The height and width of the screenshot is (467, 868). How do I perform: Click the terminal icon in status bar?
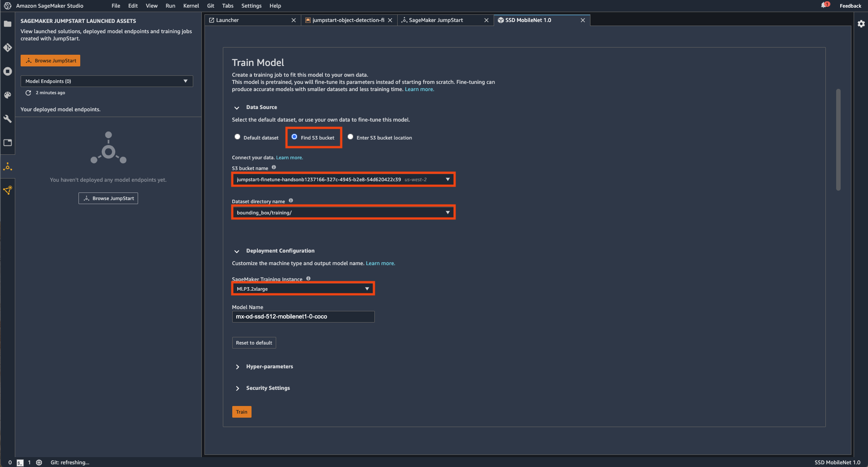click(20, 463)
